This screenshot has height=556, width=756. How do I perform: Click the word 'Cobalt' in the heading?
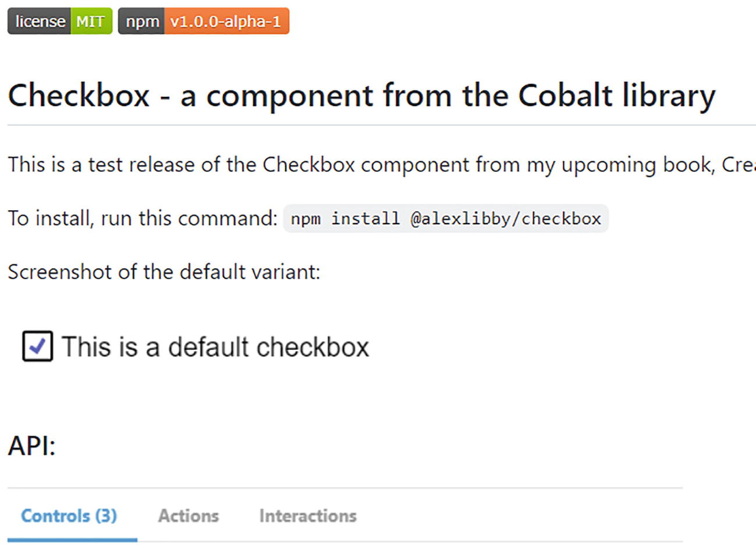pyautogui.click(x=565, y=95)
